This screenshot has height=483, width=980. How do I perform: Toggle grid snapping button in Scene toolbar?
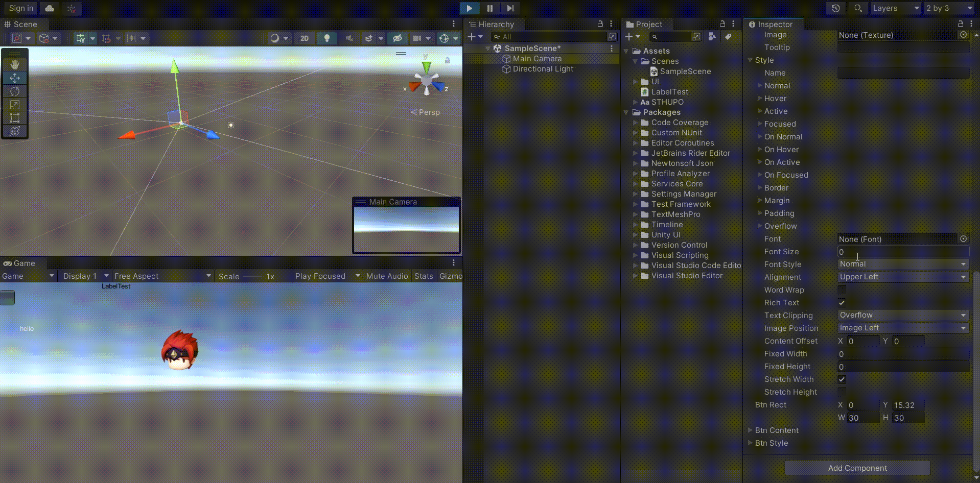81,38
